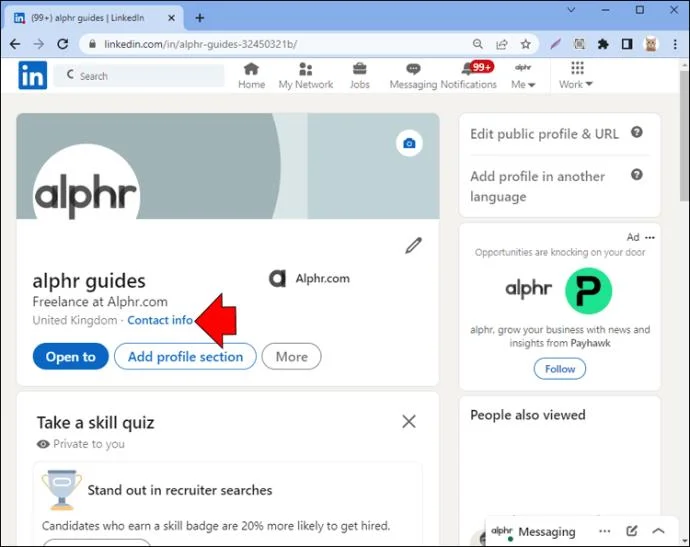This screenshot has width=690, height=547.
Task: Open browser extensions puzzle icon
Action: tap(603, 44)
